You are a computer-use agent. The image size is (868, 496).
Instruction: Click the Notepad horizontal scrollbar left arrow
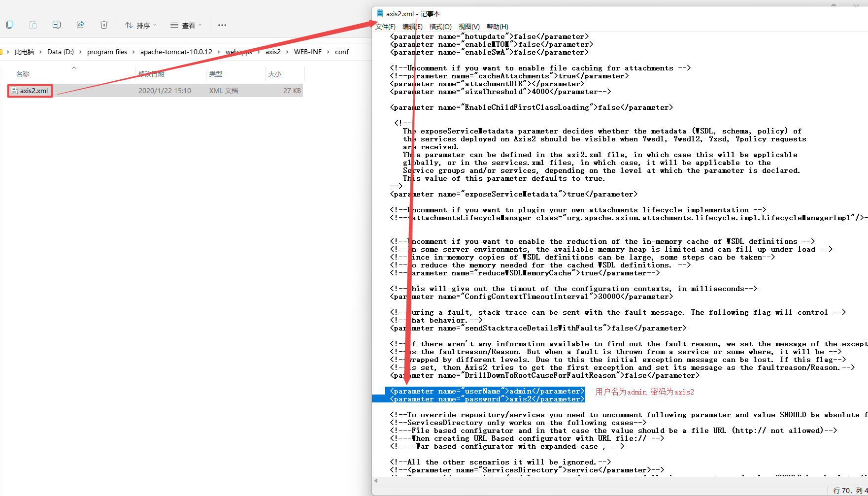pos(376,481)
